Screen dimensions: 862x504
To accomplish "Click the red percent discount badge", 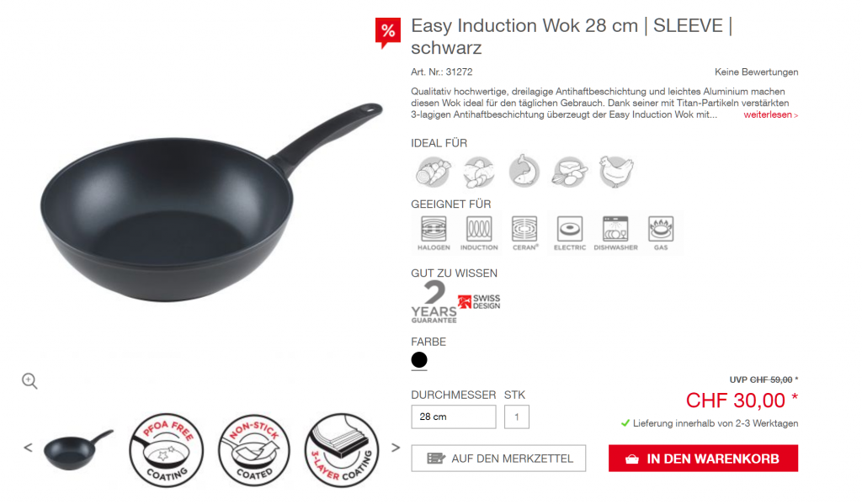I will (387, 33).
